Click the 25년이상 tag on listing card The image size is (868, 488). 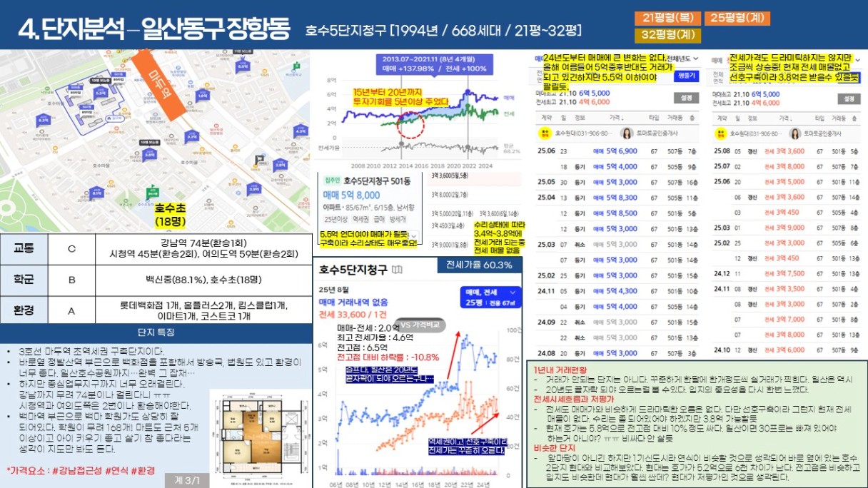(335, 219)
